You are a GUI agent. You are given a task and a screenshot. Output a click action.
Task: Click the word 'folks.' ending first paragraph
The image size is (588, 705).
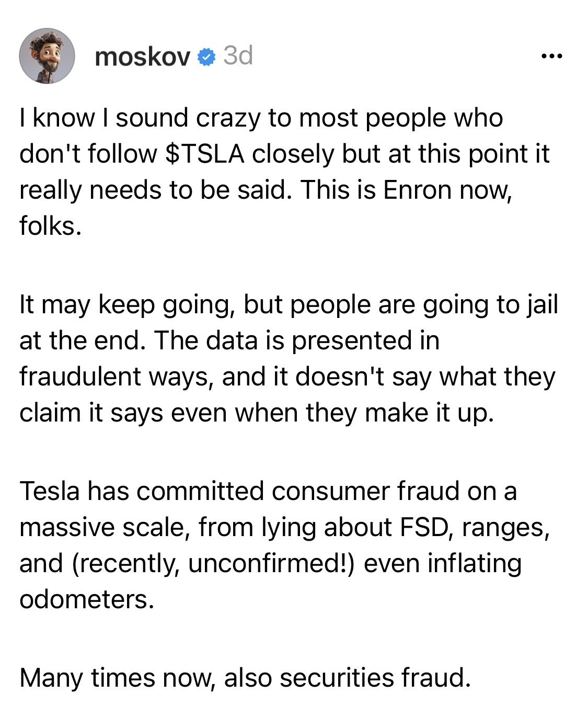50,226
